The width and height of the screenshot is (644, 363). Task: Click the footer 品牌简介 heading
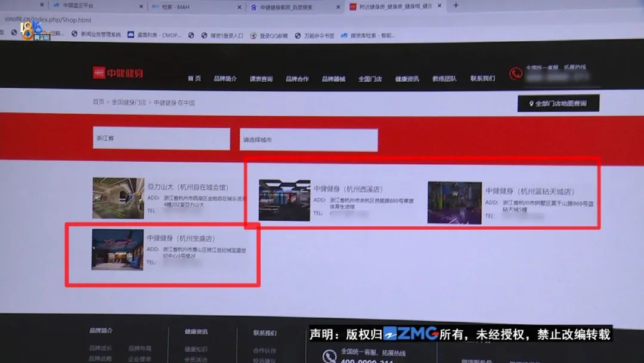click(101, 330)
